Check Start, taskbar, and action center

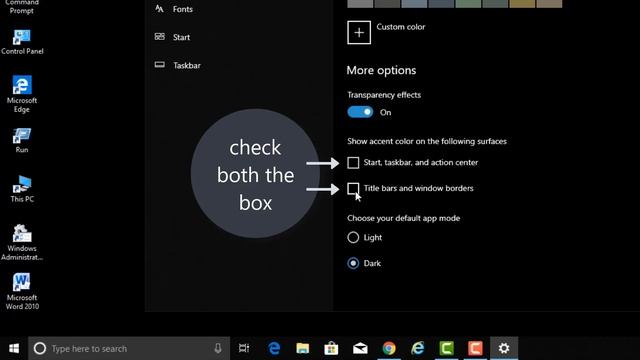353,162
